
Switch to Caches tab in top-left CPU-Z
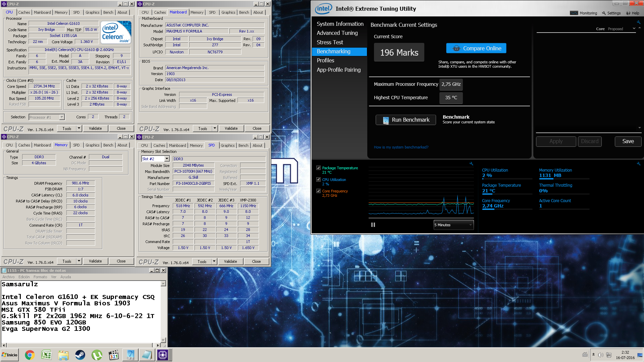pyautogui.click(x=24, y=12)
